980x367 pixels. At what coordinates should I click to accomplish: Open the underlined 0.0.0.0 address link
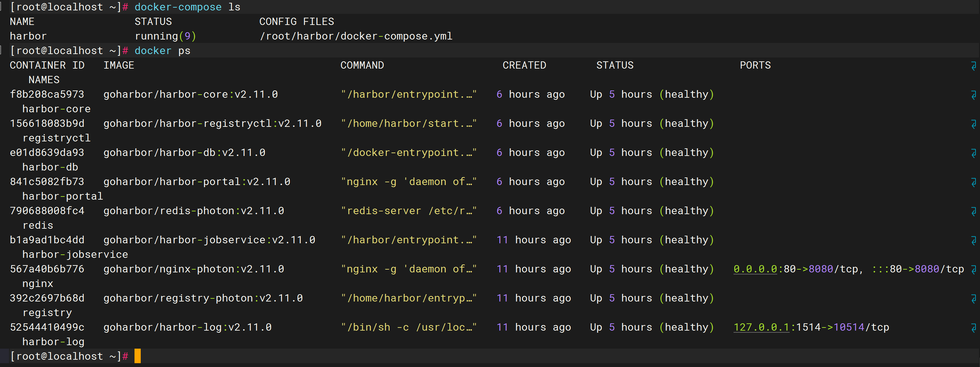(755, 269)
